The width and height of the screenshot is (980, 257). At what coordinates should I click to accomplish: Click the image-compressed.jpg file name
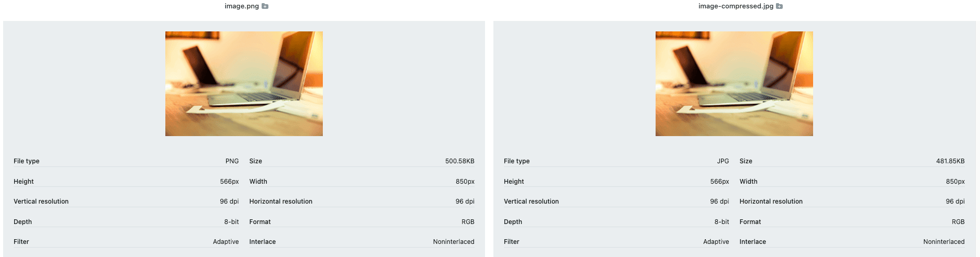click(x=736, y=6)
